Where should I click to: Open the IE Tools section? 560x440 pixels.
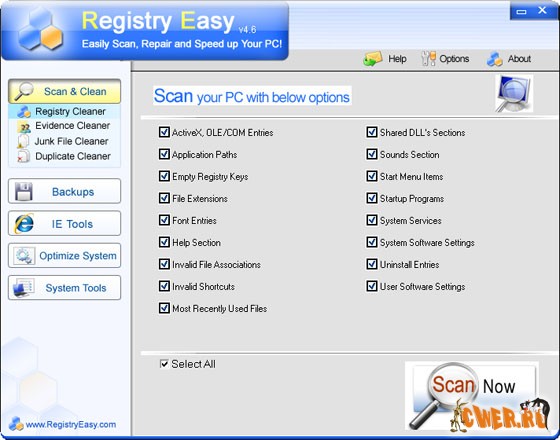[x=65, y=224]
